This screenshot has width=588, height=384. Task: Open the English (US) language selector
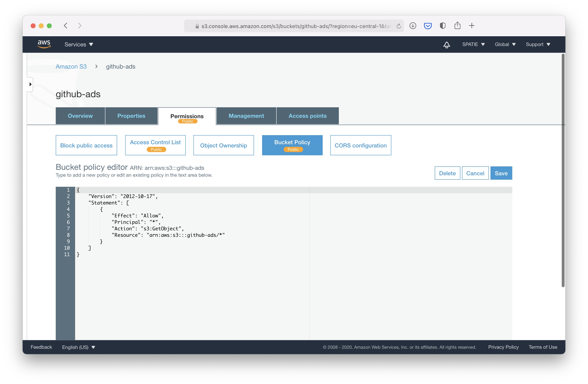[79, 347]
